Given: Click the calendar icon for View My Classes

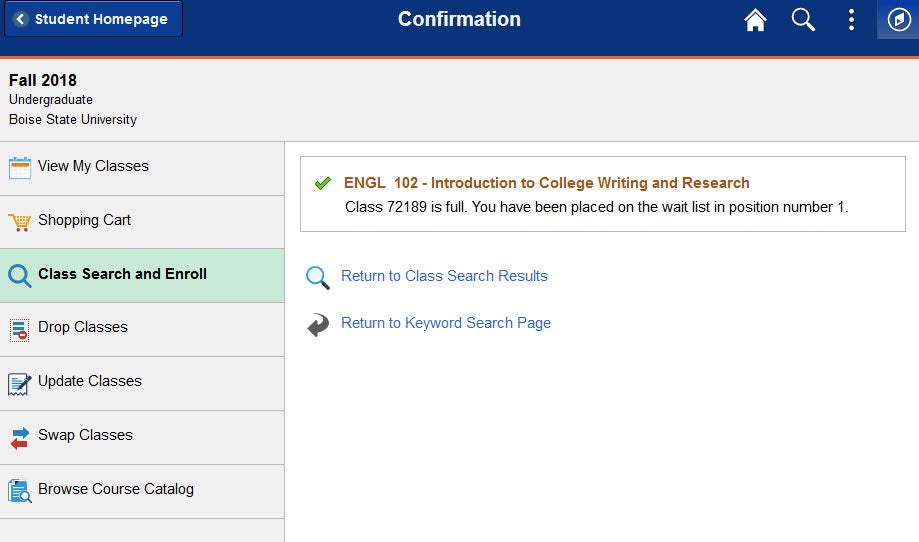Looking at the screenshot, I should [x=19, y=168].
